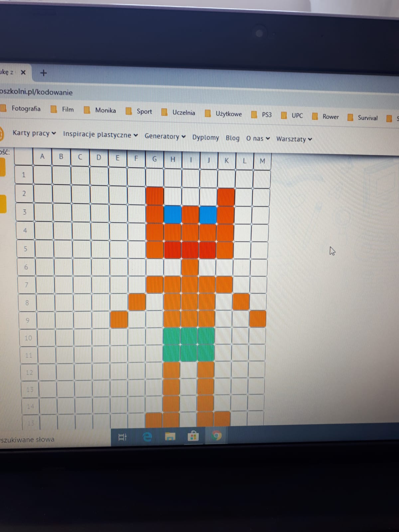The height and width of the screenshot is (532, 399).
Task: Close the current browser tab
Action: click(23, 72)
